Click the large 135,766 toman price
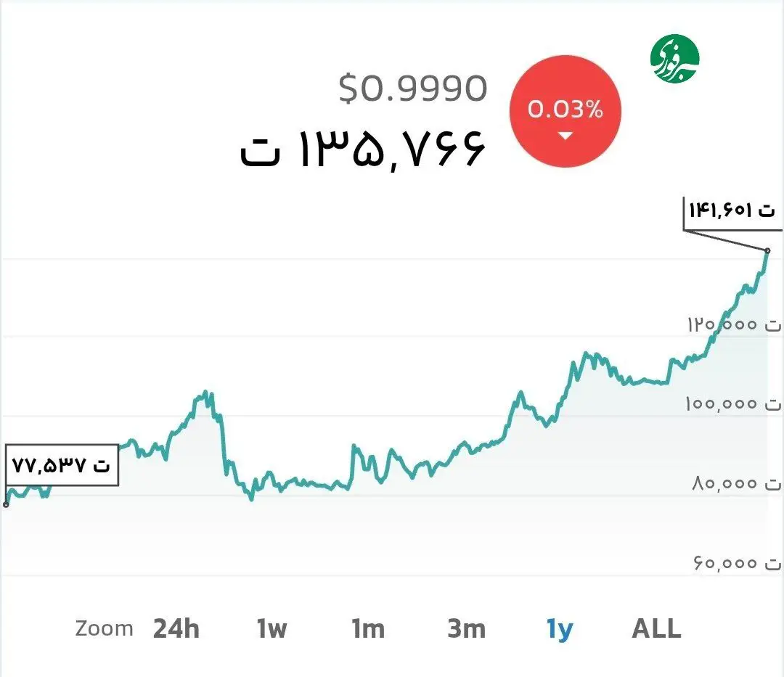 362,149
